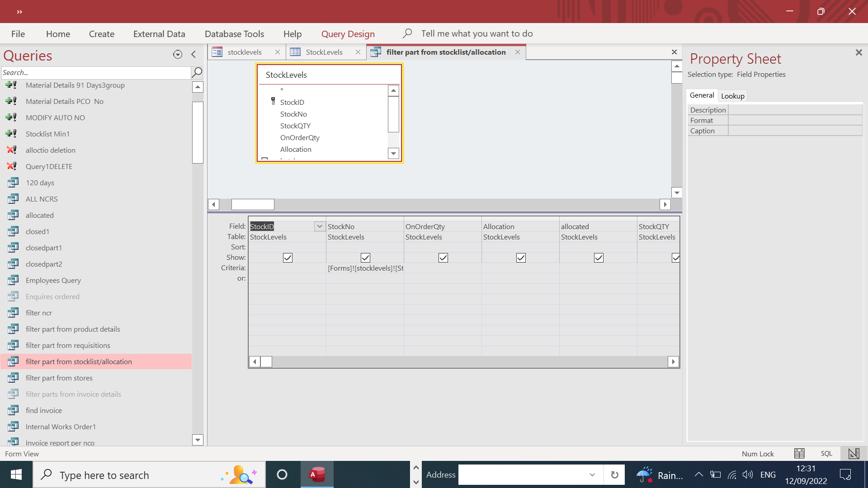Open Cortana circle on taskbar
The width and height of the screenshot is (868, 488).
click(x=282, y=474)
